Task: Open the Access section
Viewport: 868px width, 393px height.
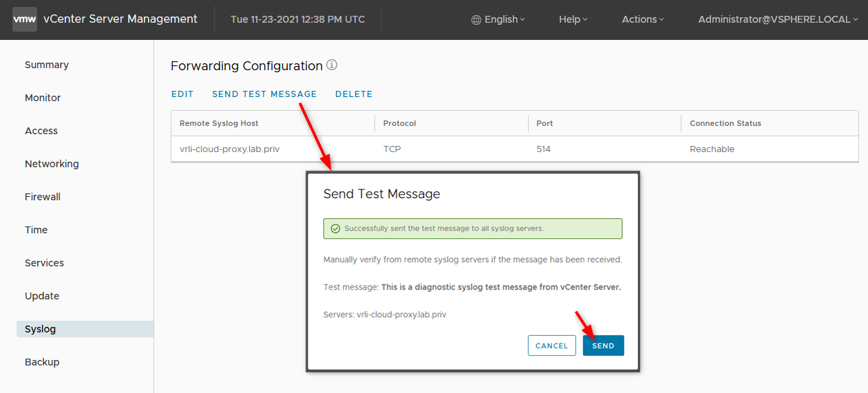Action: tap(41, 131)
